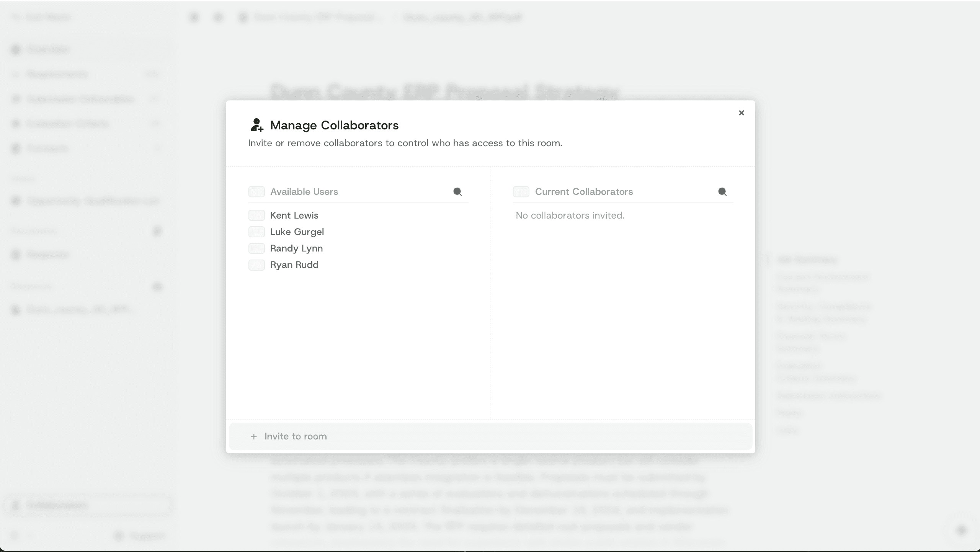This screenshot has height=552, width=980.
Task: Click the Ryan Rudd name label
Action: pyautogui.click(x=294, y=265)
